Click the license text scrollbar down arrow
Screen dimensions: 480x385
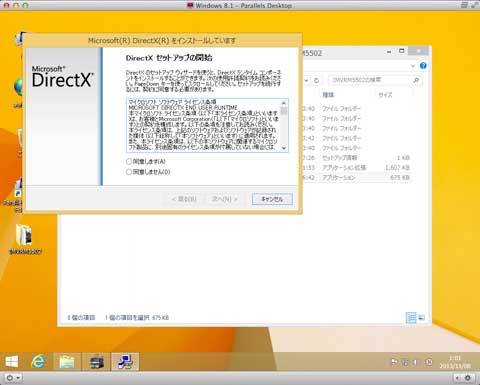click(284, 148)
